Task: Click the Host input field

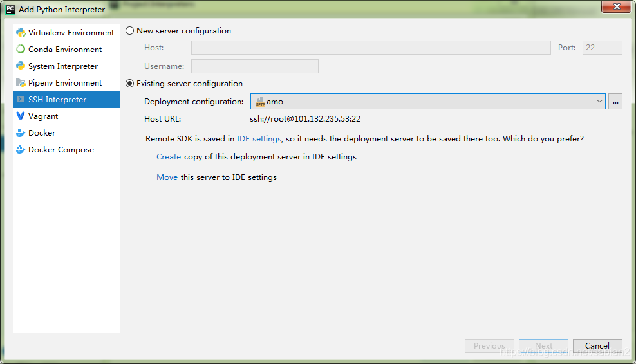Action: click(371, 48)
